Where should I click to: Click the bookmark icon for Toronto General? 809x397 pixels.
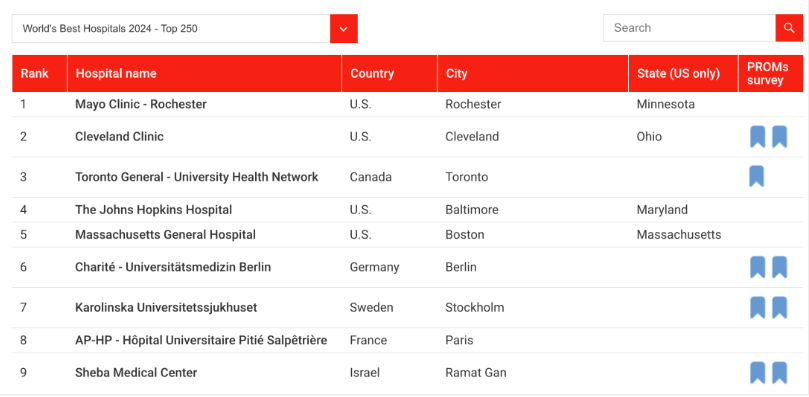point(757,177)
